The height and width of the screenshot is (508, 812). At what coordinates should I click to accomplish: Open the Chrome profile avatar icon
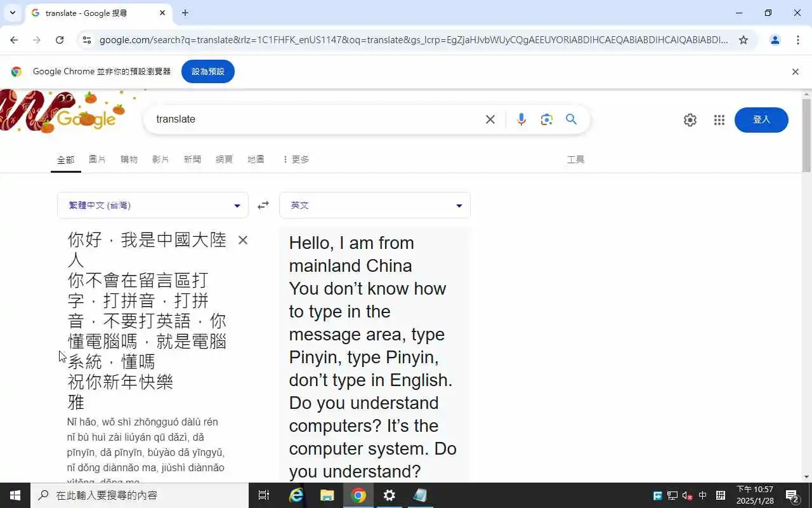(775, 40)
